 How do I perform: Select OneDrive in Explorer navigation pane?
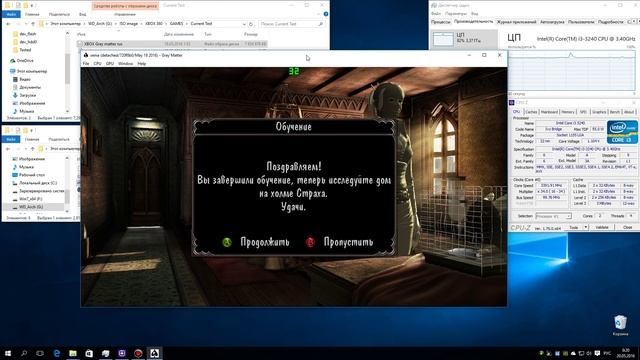24,60
